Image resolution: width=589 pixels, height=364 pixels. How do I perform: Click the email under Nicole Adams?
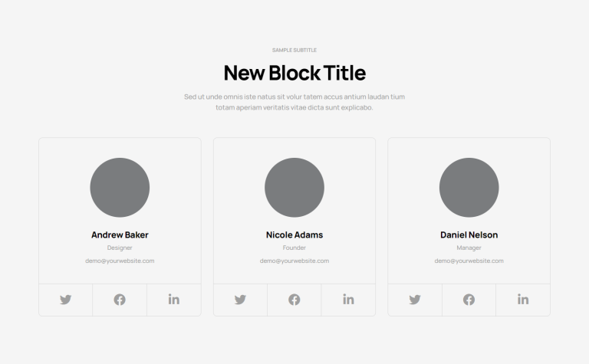(x=294, y=261)
